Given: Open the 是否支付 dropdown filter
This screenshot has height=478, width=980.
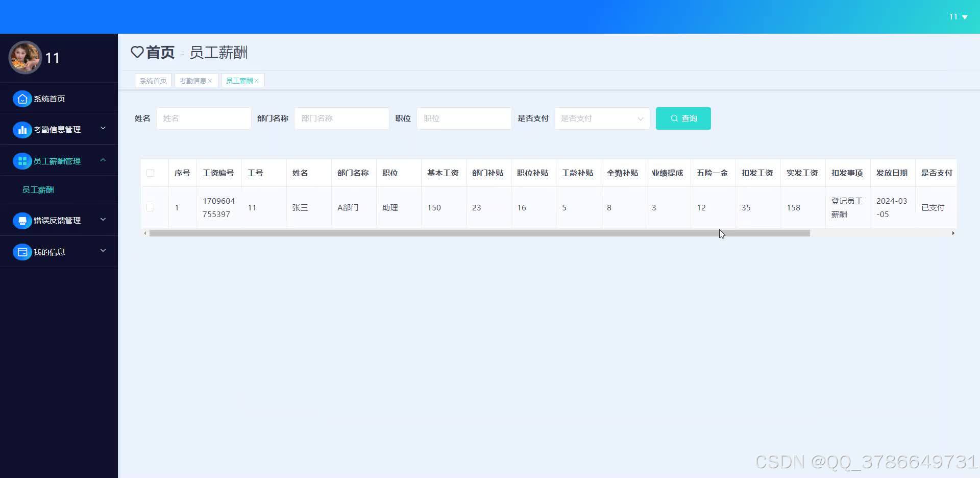Looking at the screenshot, I should [602, 118].
